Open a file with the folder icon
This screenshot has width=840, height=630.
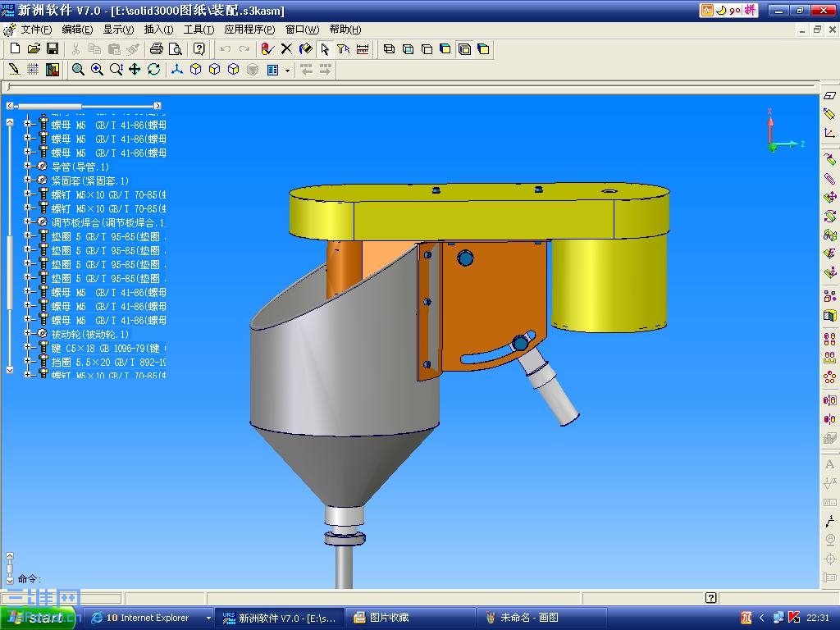[34, 49]
